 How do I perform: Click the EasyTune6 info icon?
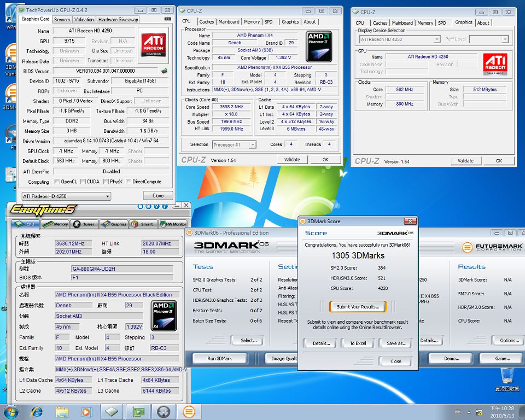tap(165, 206)
